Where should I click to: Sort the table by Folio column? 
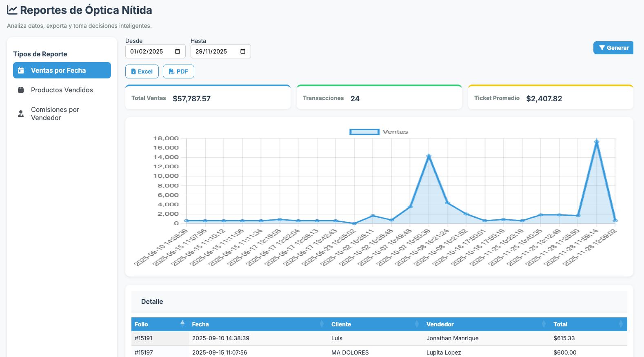click(141, 324)
